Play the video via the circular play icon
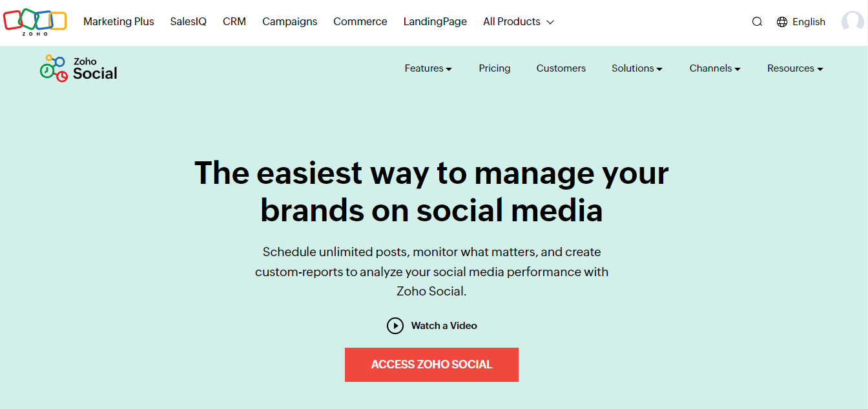Image resolution: width=868 pixels, height=409 pixels. [x=395, y=325]
